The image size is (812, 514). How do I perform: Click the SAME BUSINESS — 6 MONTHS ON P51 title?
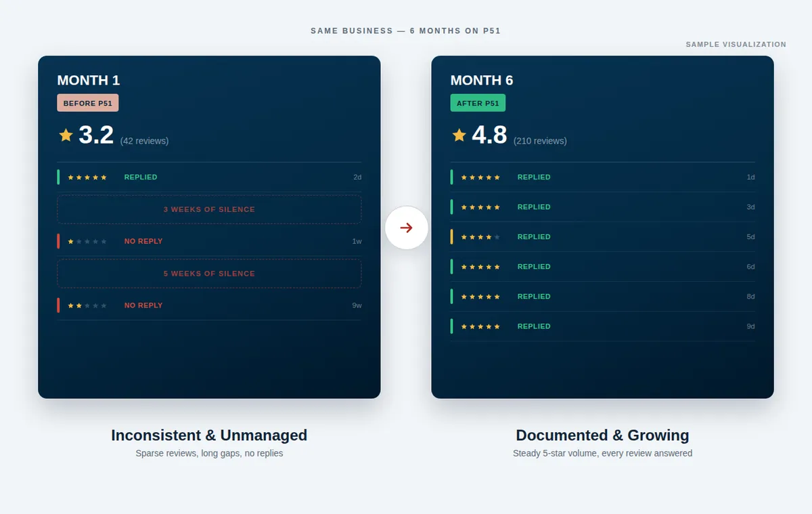[x=406, y=31]
